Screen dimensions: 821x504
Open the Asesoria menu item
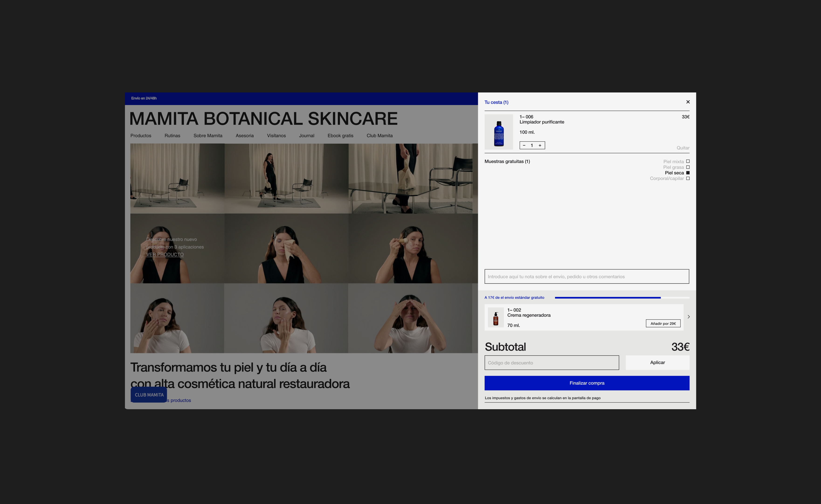tap(245, 136)
